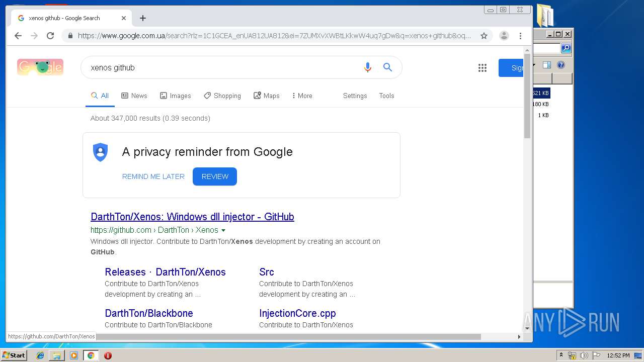
Task: Open the volume tray icon
Action: 584,355
